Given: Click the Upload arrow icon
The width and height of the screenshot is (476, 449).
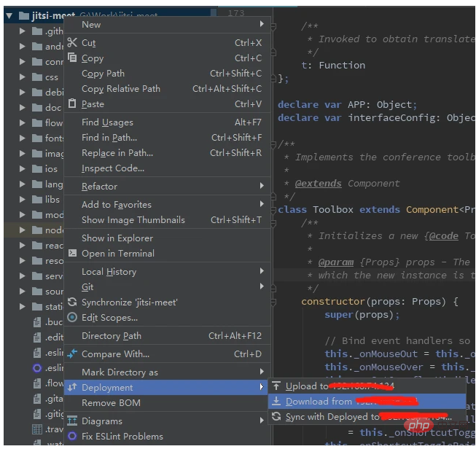Looking at the screenshot, I should tap(276, 386).
